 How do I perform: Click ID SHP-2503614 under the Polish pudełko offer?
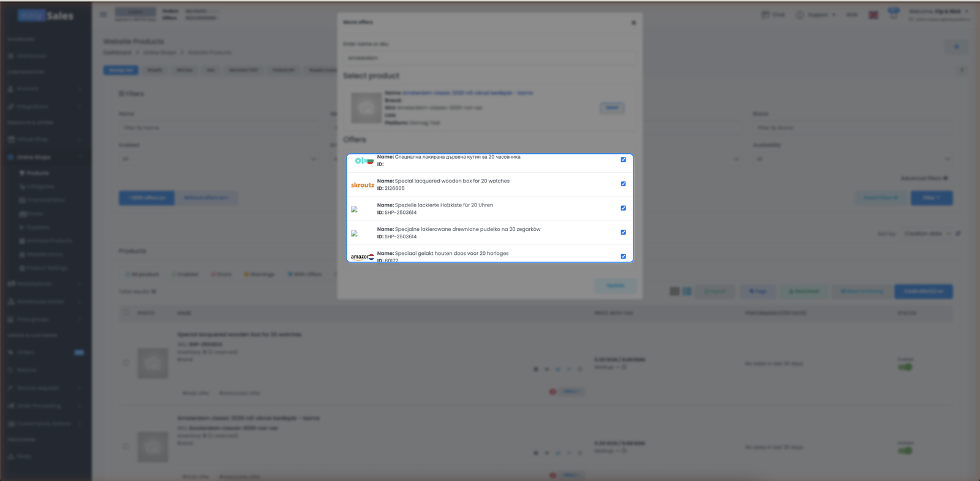[x=401, y=237]
